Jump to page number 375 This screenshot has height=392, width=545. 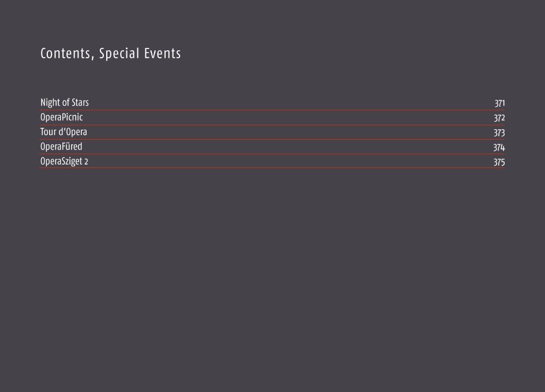(x=499, y=162)
